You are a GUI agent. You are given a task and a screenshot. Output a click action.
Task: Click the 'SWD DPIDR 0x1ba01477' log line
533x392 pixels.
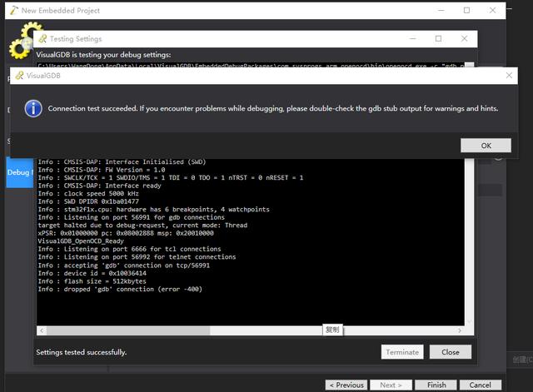pyautogui.click(x=88, y=201)
